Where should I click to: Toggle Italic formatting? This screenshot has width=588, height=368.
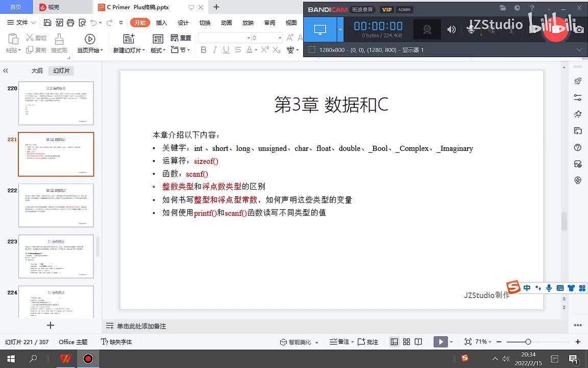pyautogui.click(x=214, y=50)
